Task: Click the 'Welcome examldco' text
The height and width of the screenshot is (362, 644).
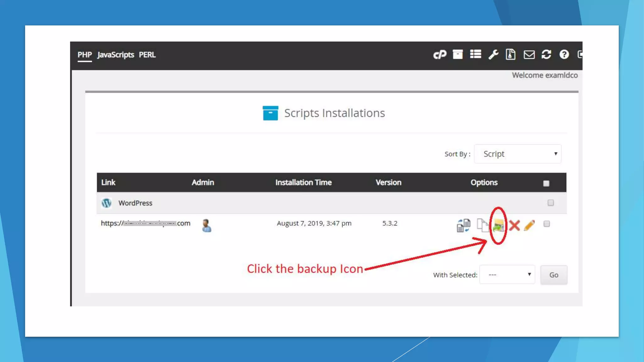Action: pyautogui.click(x=545, y=75)
